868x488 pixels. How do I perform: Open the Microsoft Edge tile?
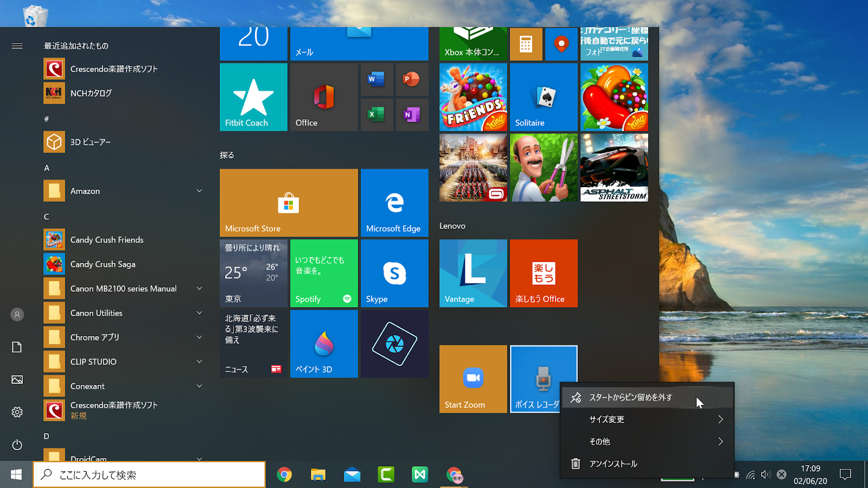coord(394,203)
